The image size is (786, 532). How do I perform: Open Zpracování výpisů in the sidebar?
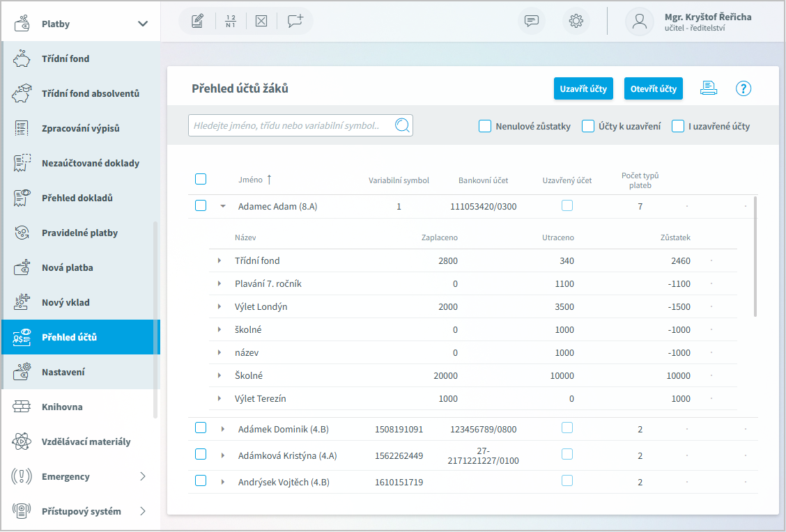pyautogui.click(x=80, y=128)
